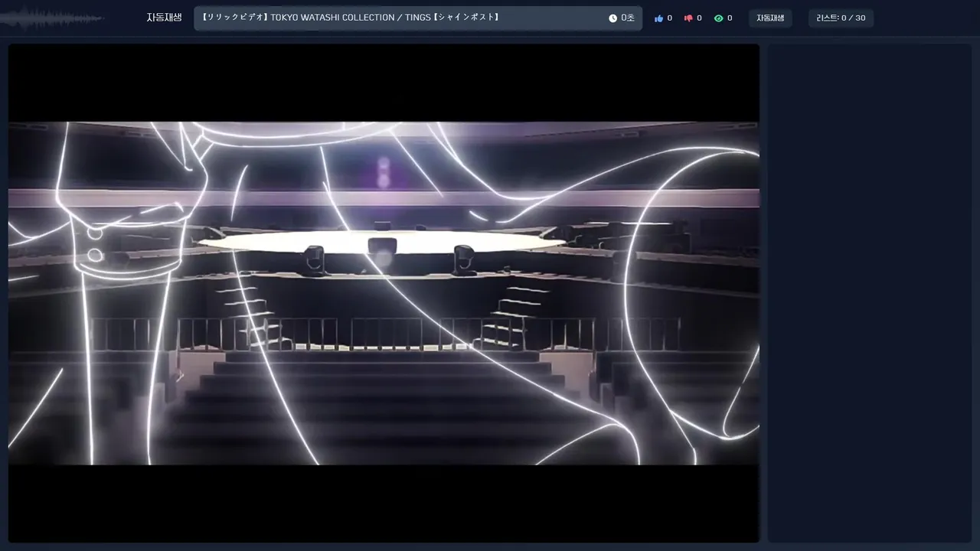Click the 자동재생 label left of the title bar

tap(164, 18)
